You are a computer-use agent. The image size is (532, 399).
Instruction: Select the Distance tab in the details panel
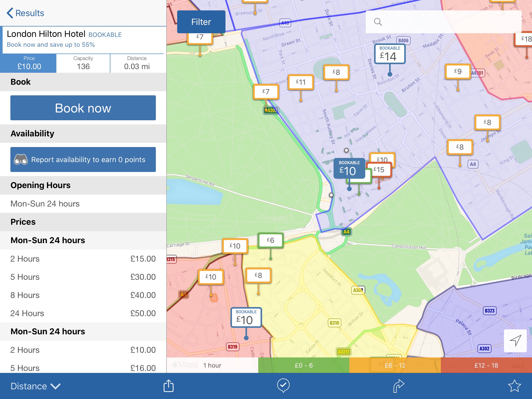pos(137,63)
